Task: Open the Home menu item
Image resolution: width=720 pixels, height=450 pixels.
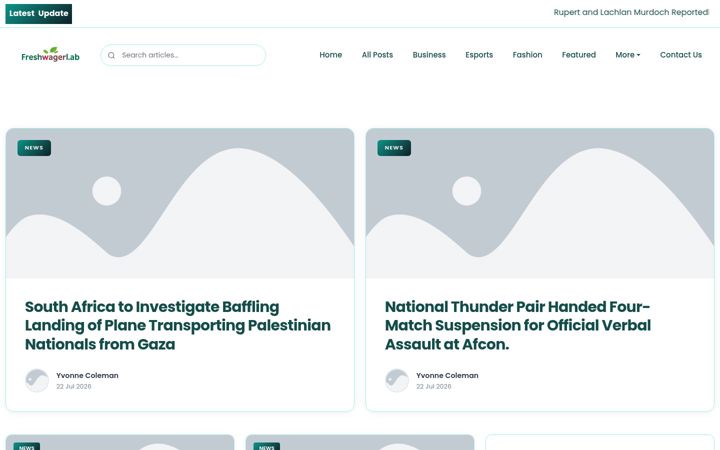Action: [x=331, y=55]
